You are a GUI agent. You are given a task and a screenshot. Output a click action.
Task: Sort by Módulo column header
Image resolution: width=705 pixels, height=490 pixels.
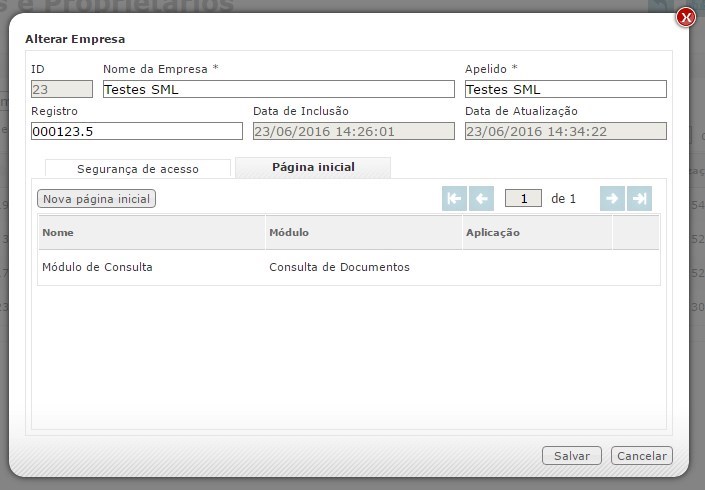(x=363, y=233)
